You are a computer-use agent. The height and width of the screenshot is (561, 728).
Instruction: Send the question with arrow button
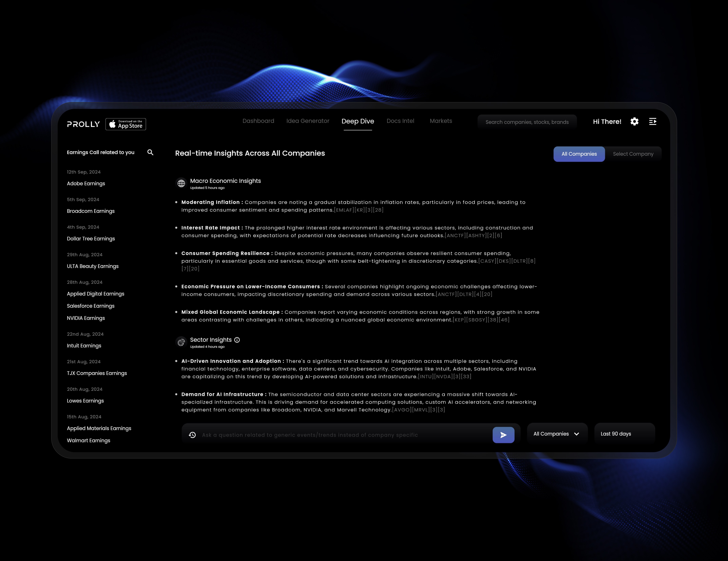coord(503,435)
